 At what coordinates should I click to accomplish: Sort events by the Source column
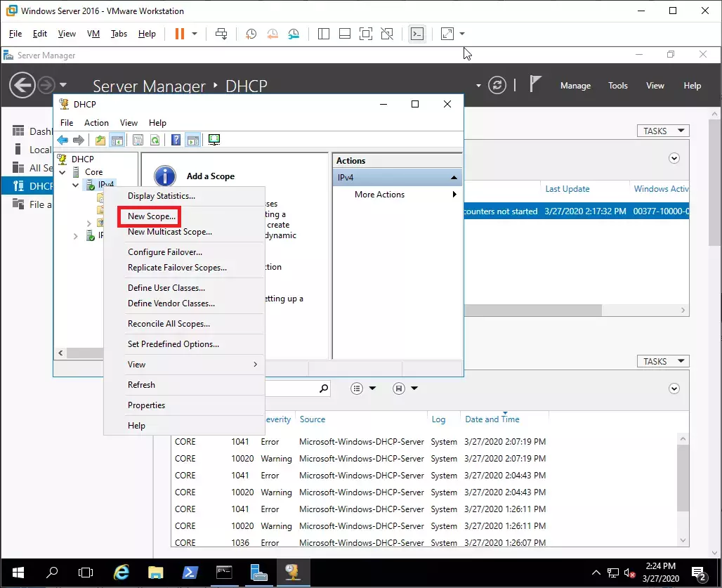(x=313, y=419)
